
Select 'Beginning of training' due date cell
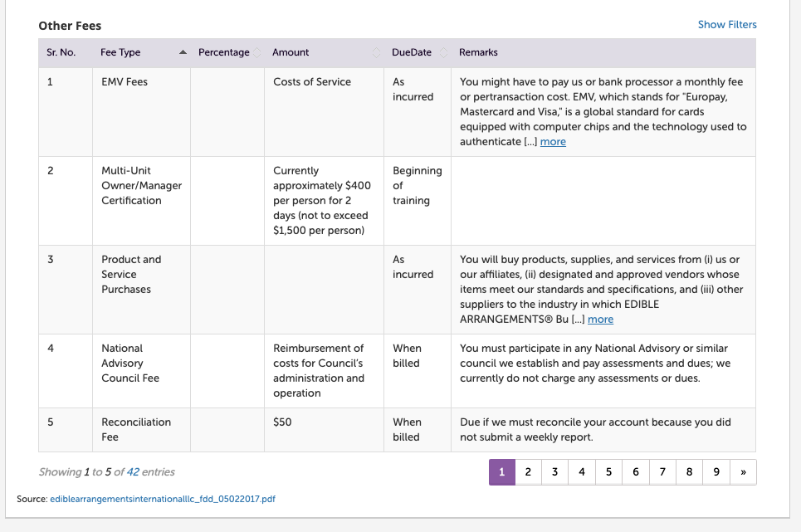pyautogui.click(x=418, y=201)
